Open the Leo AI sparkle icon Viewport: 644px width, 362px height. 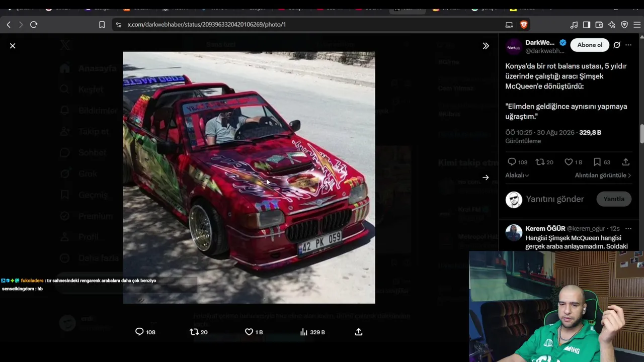612,25
